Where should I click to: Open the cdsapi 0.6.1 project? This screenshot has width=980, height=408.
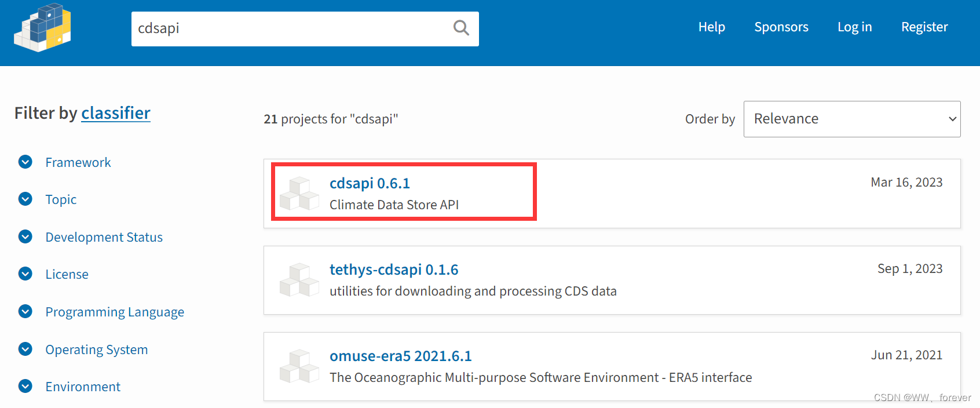click(x=370, y=183)
